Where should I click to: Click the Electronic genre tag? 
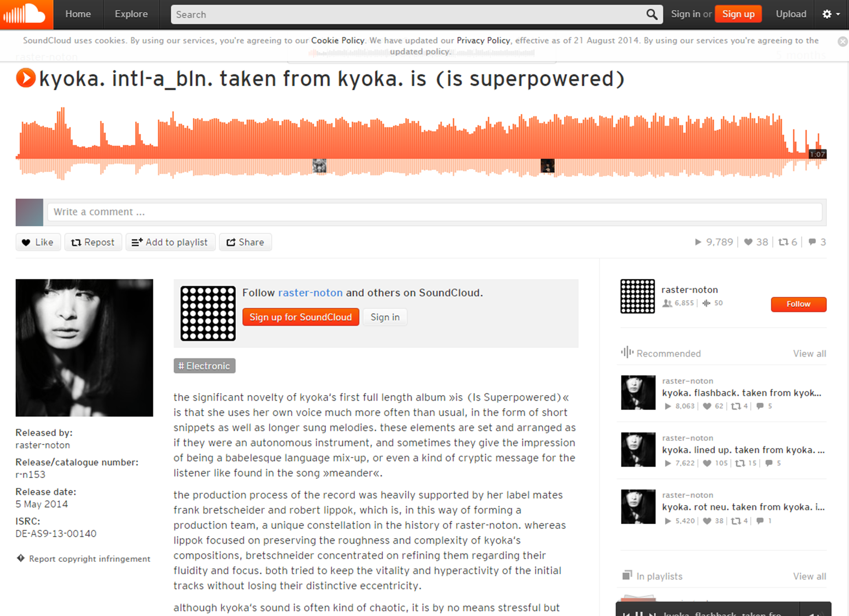click(204, 366)
